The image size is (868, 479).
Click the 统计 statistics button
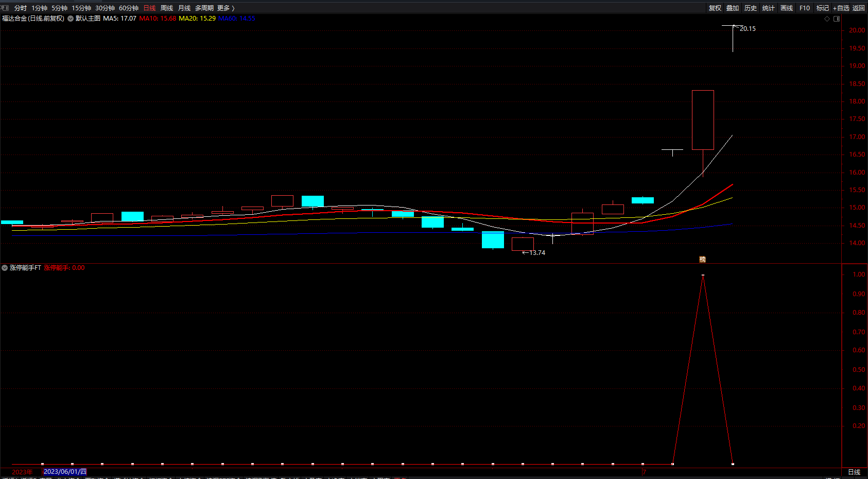tap(768, 8)
